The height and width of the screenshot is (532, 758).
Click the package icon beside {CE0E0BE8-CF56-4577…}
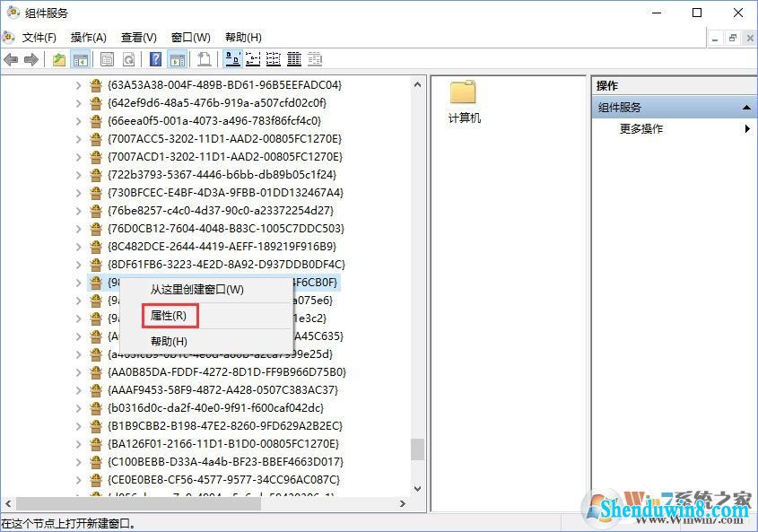click(96, 480)
